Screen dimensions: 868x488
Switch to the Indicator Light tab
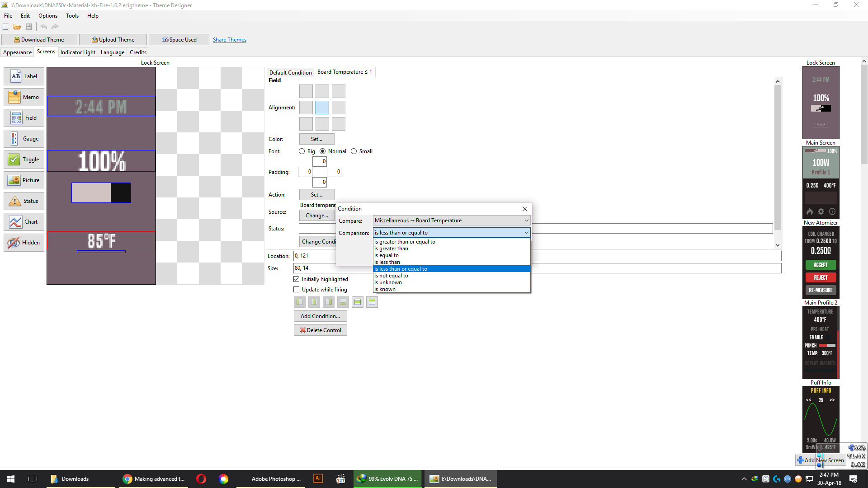coord(78,52)
